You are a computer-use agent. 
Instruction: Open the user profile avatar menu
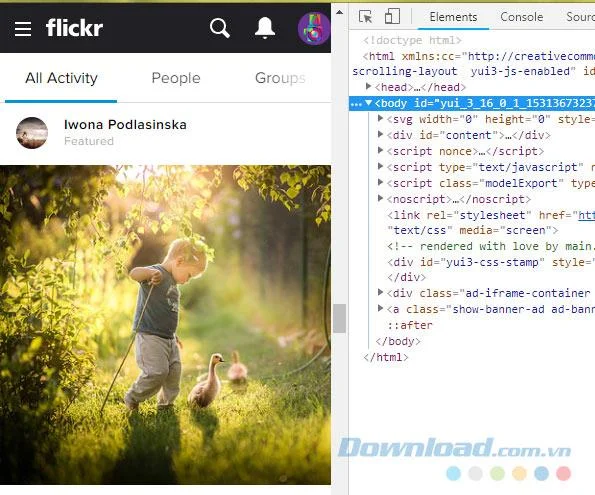pos(313,28)
